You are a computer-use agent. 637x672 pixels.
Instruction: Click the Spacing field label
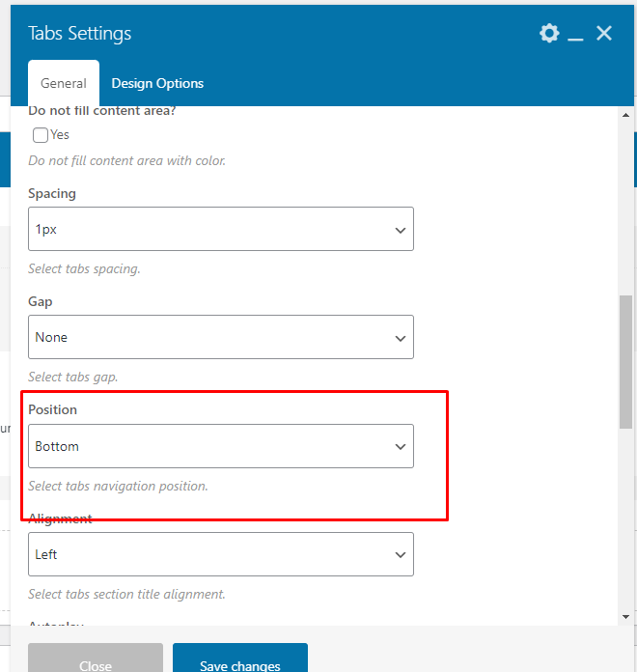pyautogui.click(x=52, y=194)
